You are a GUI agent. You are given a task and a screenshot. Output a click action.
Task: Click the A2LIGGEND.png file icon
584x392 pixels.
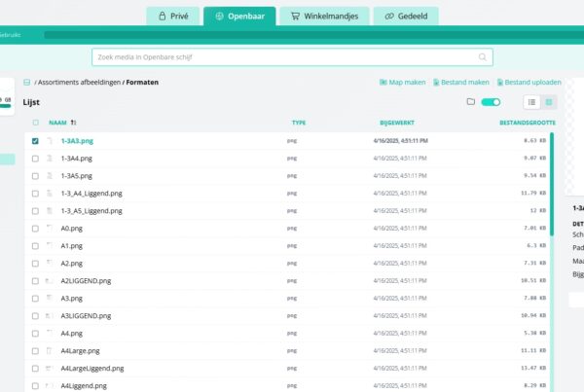(50, 281)
